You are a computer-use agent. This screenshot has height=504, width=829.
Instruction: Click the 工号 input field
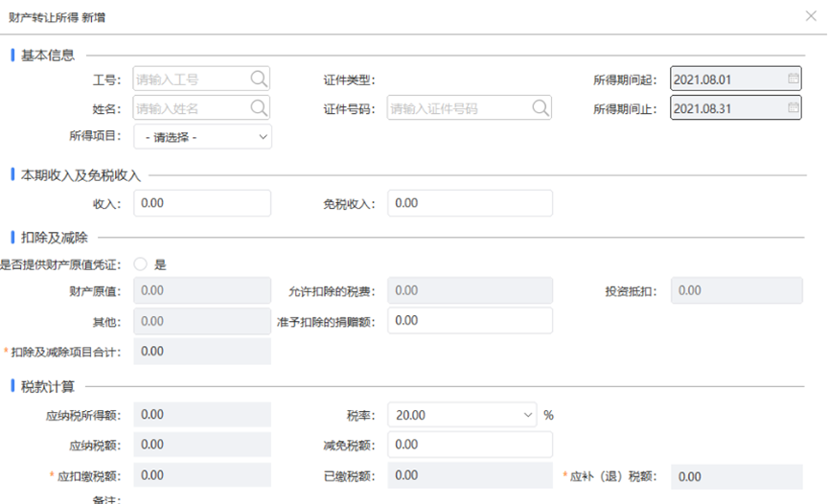(190, 80)
